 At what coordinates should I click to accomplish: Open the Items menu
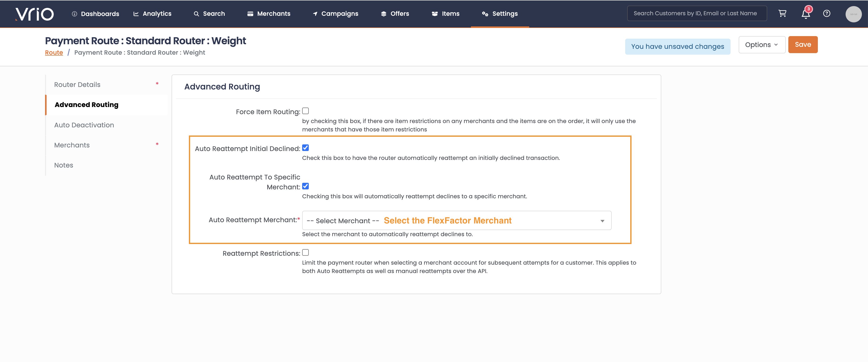[445, 14]
